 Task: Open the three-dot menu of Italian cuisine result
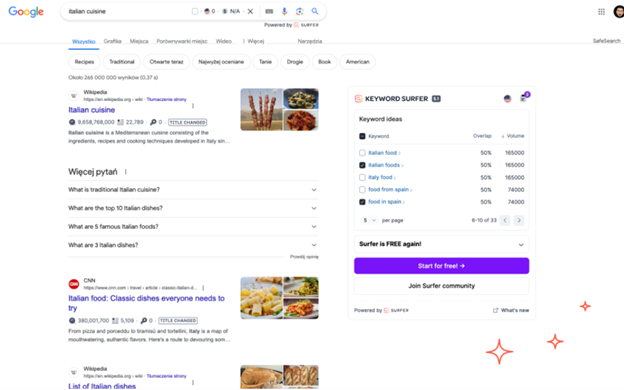(193, 106)
